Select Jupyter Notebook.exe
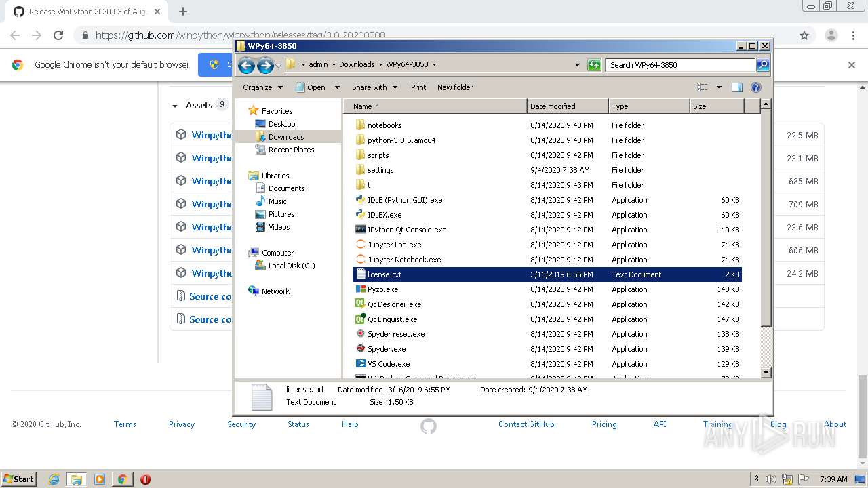Image resolution: width=868 pixels, height=488 pixels. (404, 260)
